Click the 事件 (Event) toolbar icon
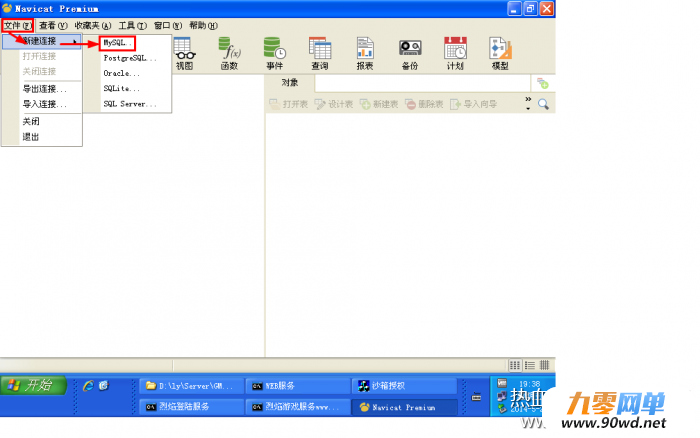 point(275,54)
